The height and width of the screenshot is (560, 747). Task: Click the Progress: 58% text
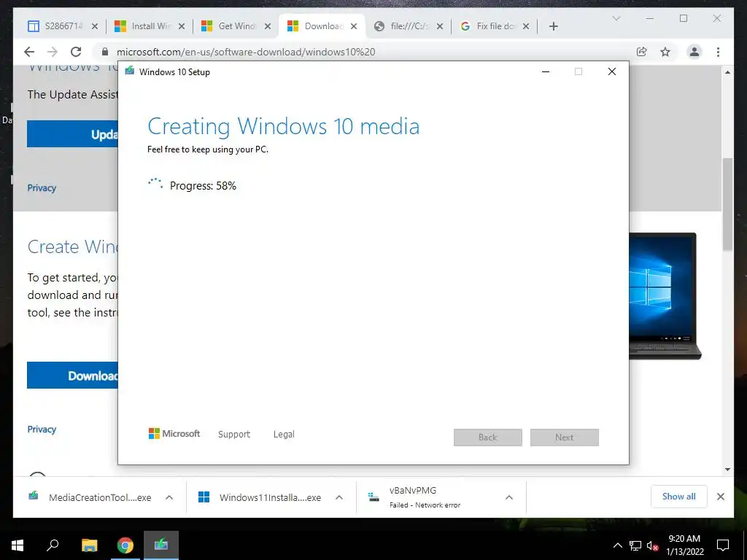(x=203, y=186)
